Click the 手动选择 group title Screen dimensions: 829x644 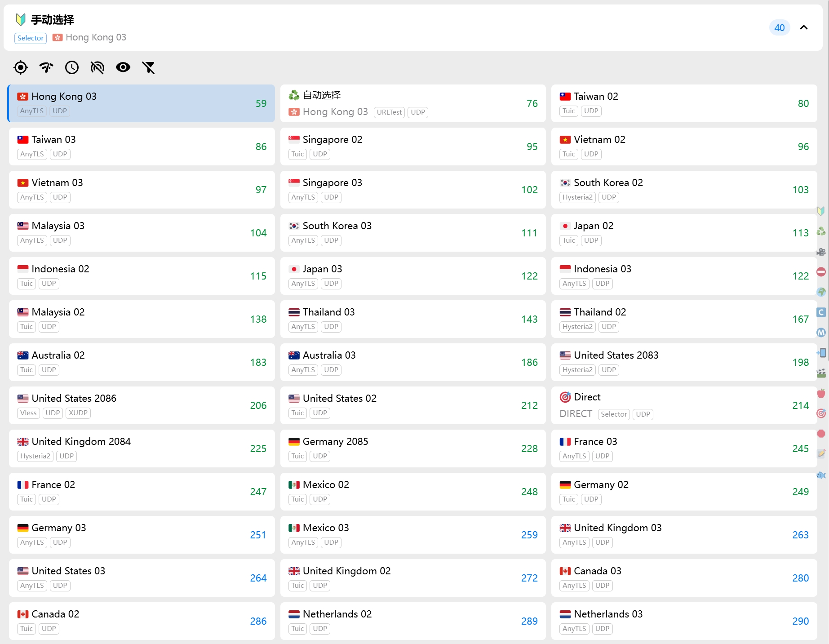pos(52,20)
